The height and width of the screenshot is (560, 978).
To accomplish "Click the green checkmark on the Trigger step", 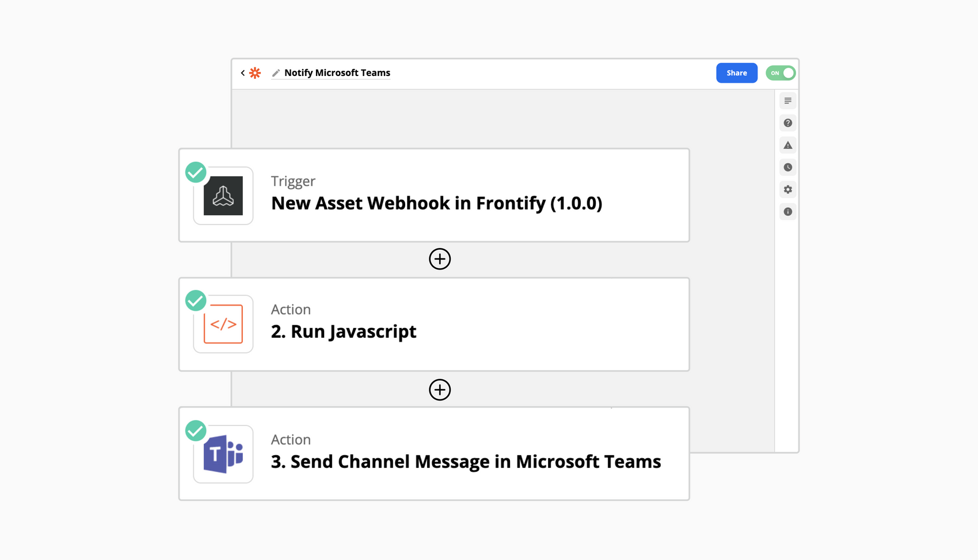I will click(x=196, y=172).
